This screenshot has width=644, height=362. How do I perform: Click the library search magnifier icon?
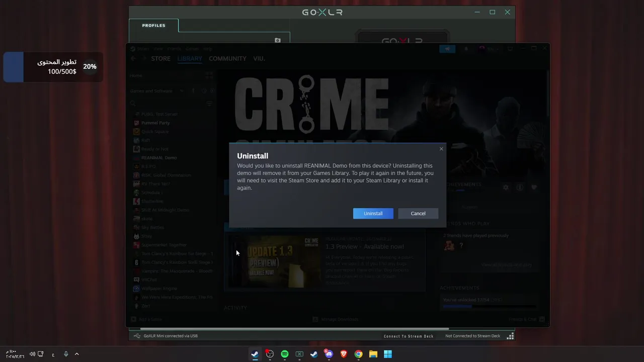click(x=133, y=104)
